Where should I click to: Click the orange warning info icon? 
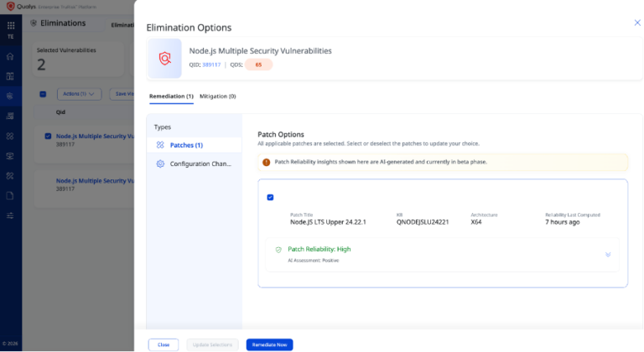(x=266, y=163)
